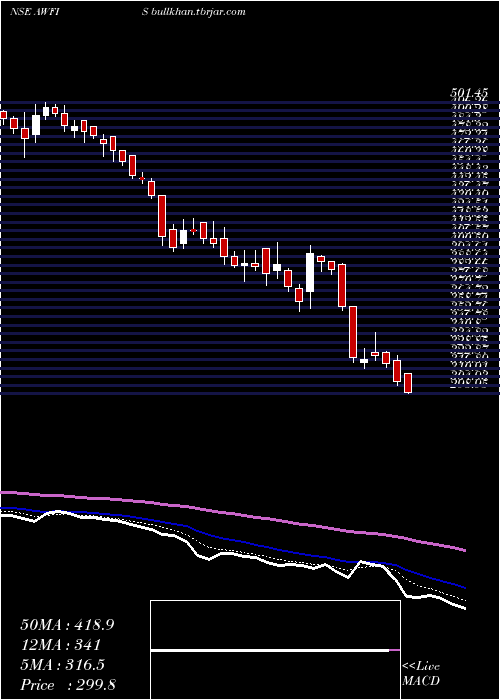The width and height of the screenshot is (500, 700).
Task: Click inside the MACD indicator box
Action: click(275, 650)
